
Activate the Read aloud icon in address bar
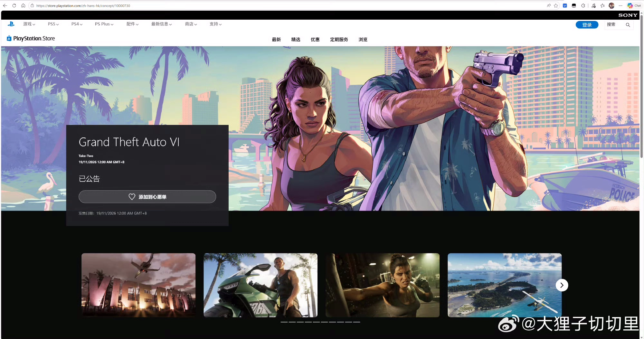coord(549,5)
